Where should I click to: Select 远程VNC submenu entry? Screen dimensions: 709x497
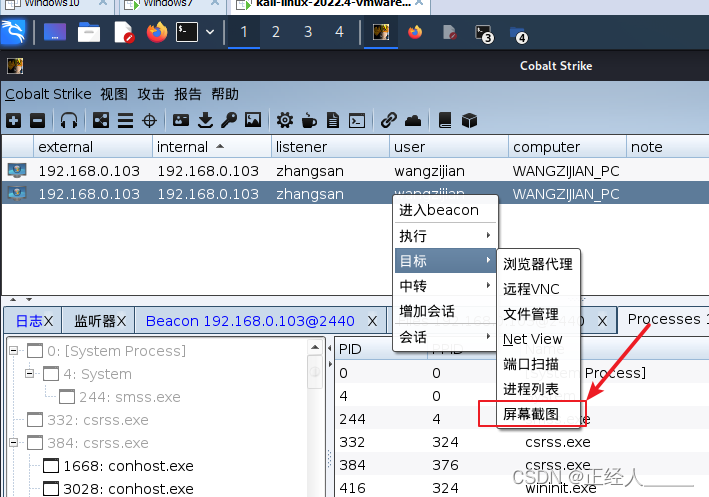tap(538, 289)
